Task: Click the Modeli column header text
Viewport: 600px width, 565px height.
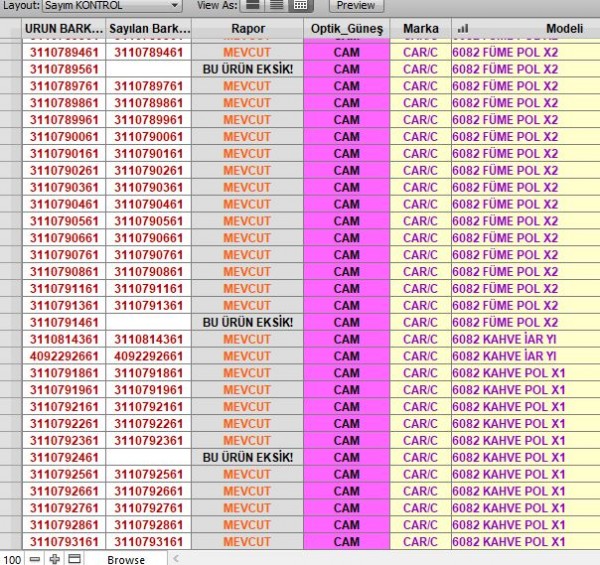Action: (x=564, y=29)
